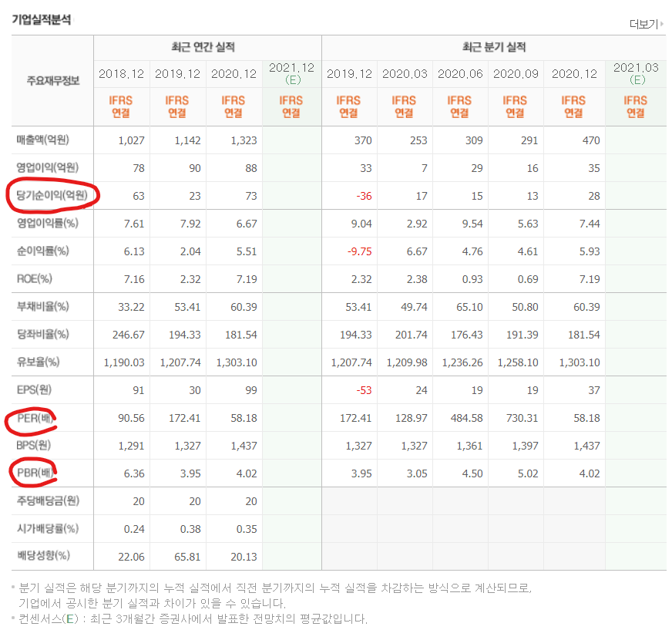Select the 부채비율(%) row label
The width and height of the screenshot is (672, 630).
[42, 307]
